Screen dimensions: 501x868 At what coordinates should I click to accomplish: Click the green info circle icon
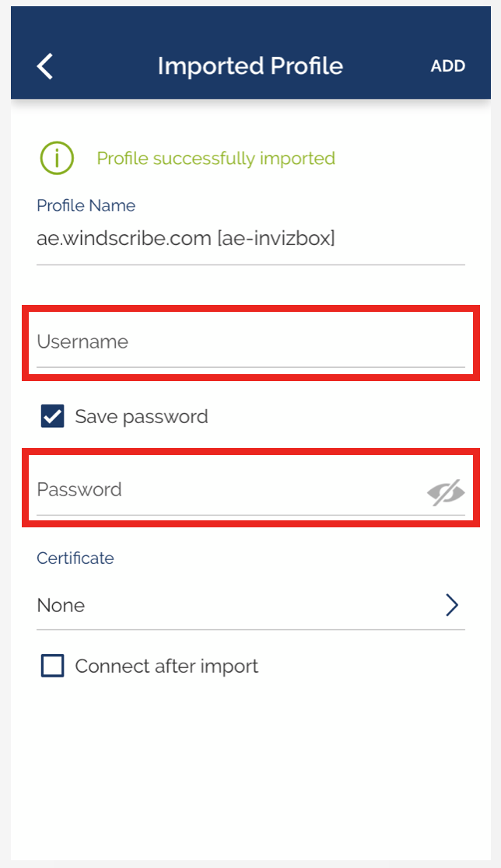coord(57,159)
